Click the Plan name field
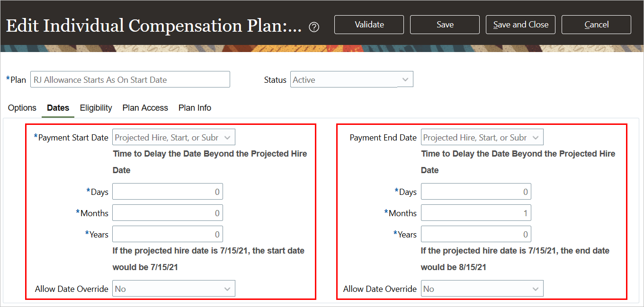Image resolution: width=644 pixels, height=307 pixels. [x=130, y=79]
